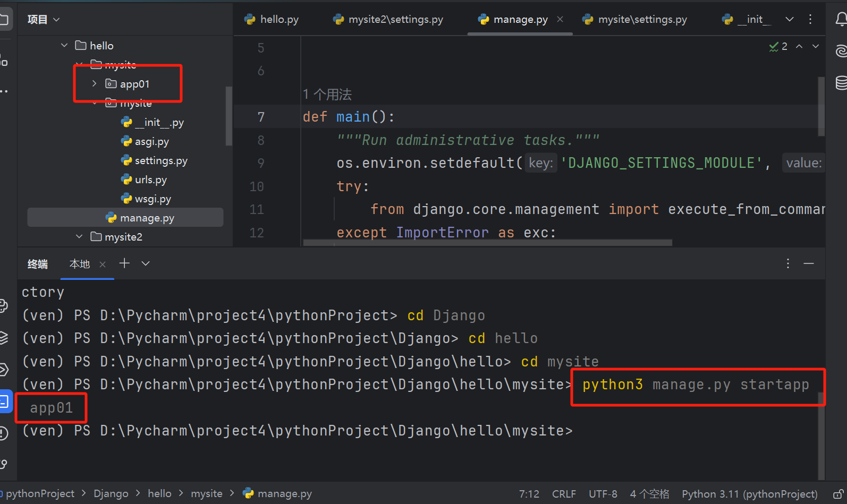This screenshot has height=504, width=847.
Task: Open editor tabs options menu
Action: [x=810, y=20]
